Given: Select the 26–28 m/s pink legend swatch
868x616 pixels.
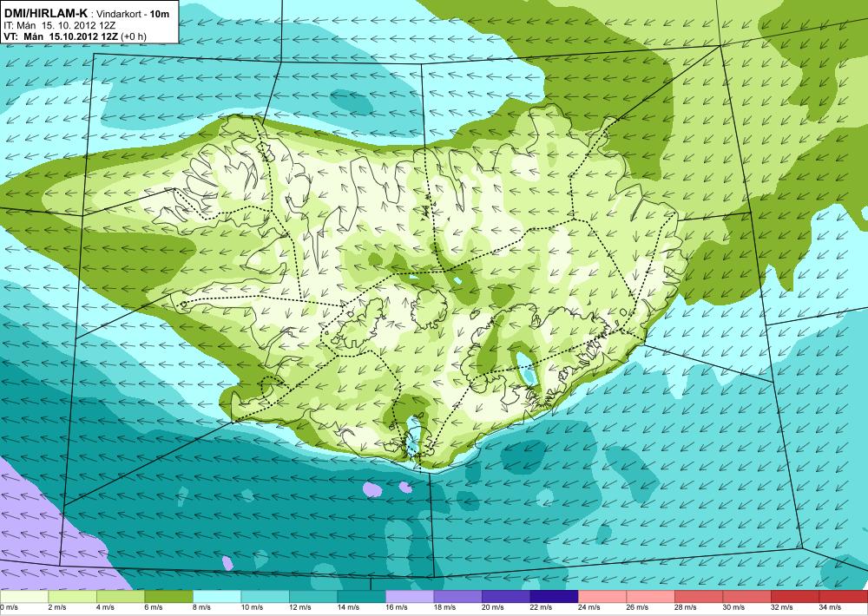Looking at the screenshot, I should 650,597.
